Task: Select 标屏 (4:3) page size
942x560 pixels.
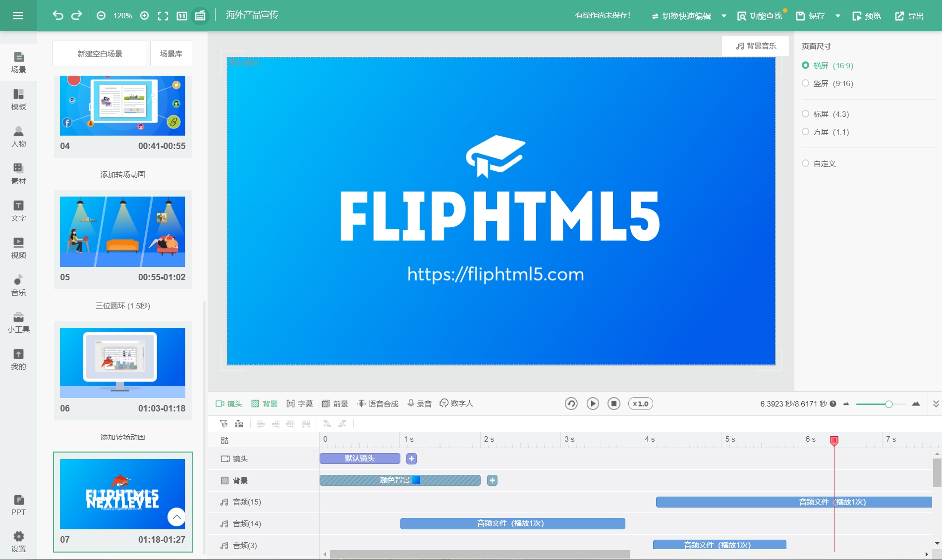Action: (826, 114)
